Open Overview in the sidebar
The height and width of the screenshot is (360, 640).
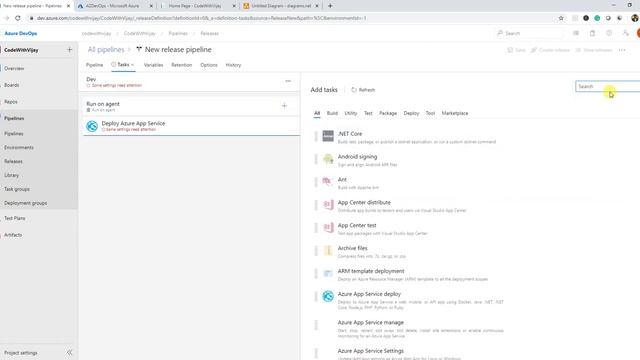point(14,69)
